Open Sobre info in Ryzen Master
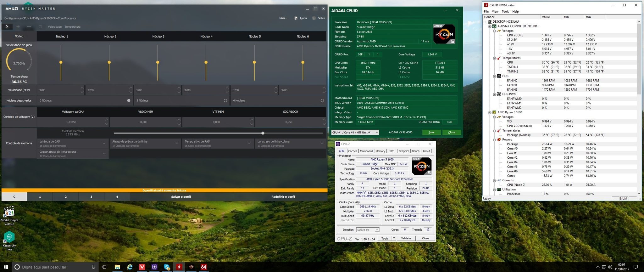Viewport: 644px width, 272px height. 319,18
